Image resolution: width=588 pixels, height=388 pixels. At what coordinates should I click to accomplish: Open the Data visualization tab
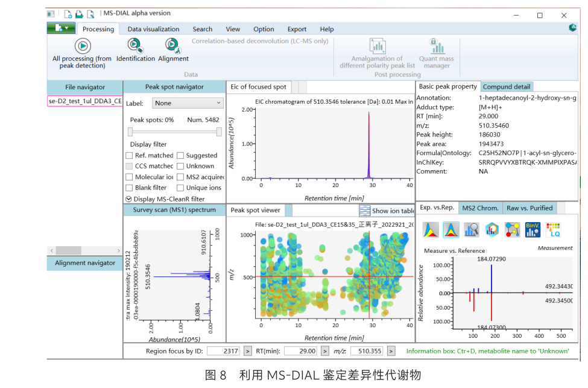(153, 29)
